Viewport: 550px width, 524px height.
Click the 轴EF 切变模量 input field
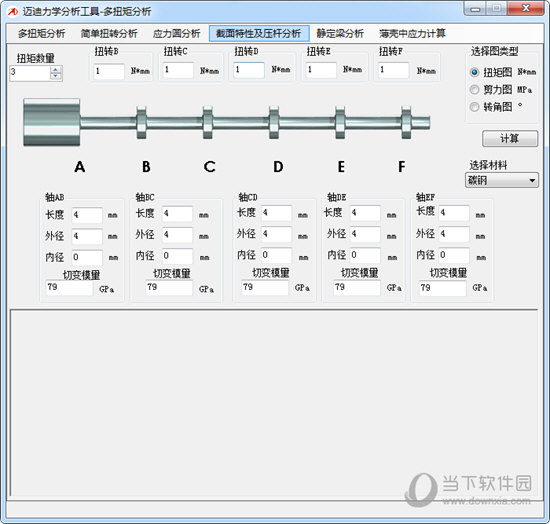(x=443, y=288)
